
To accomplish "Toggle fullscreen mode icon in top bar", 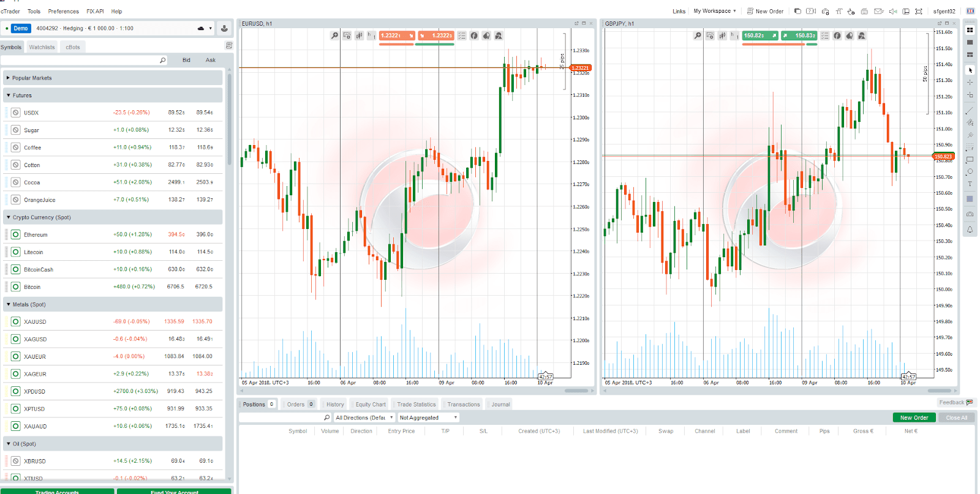I will pos(919,11).
